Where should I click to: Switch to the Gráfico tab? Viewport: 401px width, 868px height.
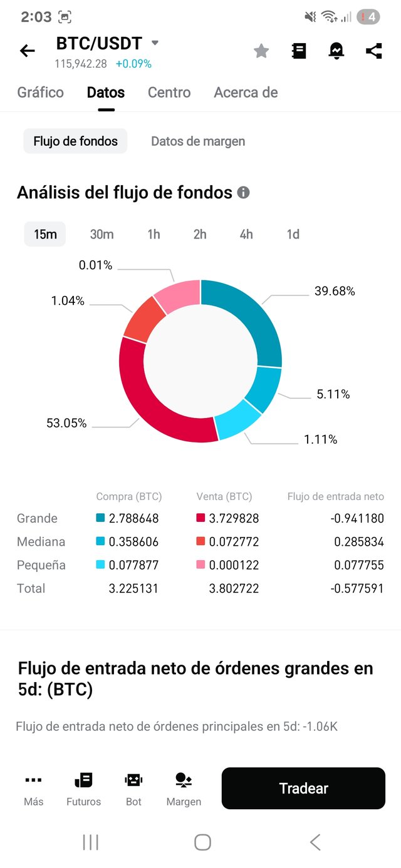point(41,93)
